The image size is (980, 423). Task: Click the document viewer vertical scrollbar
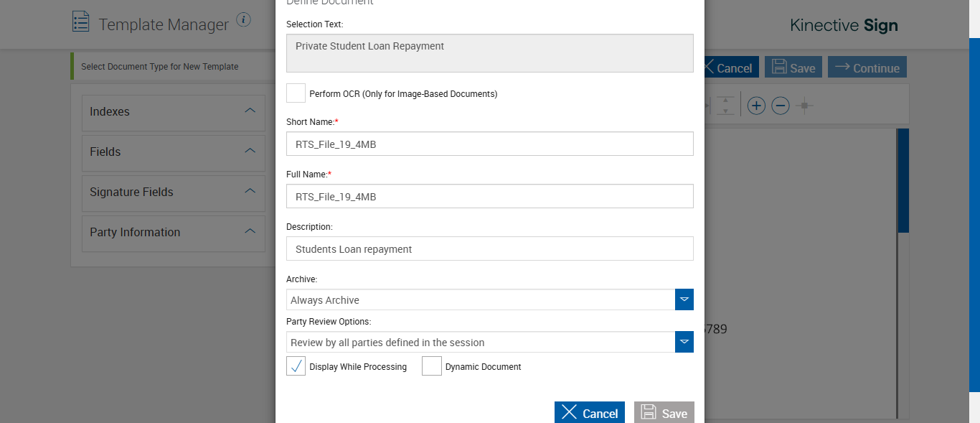pos(903,180)
